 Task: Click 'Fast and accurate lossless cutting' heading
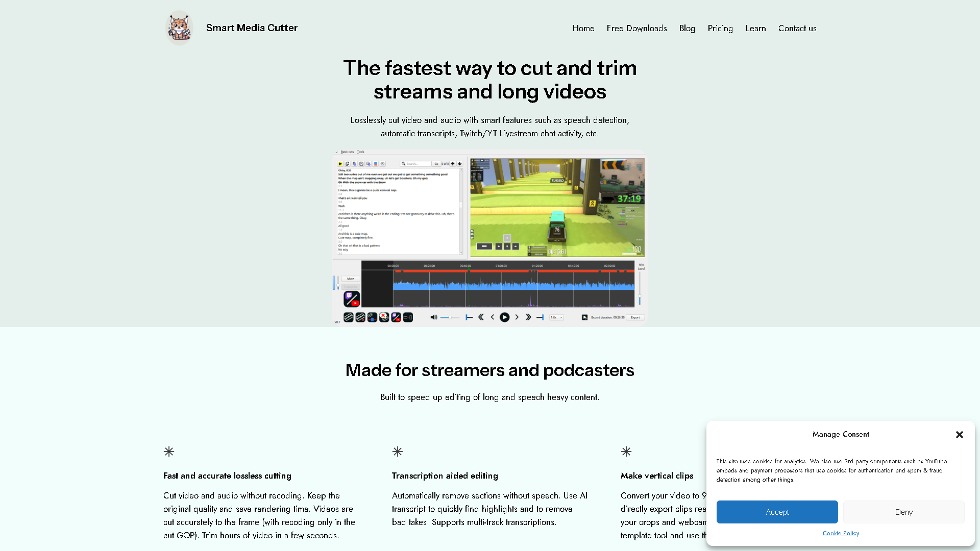click(227, 475)
